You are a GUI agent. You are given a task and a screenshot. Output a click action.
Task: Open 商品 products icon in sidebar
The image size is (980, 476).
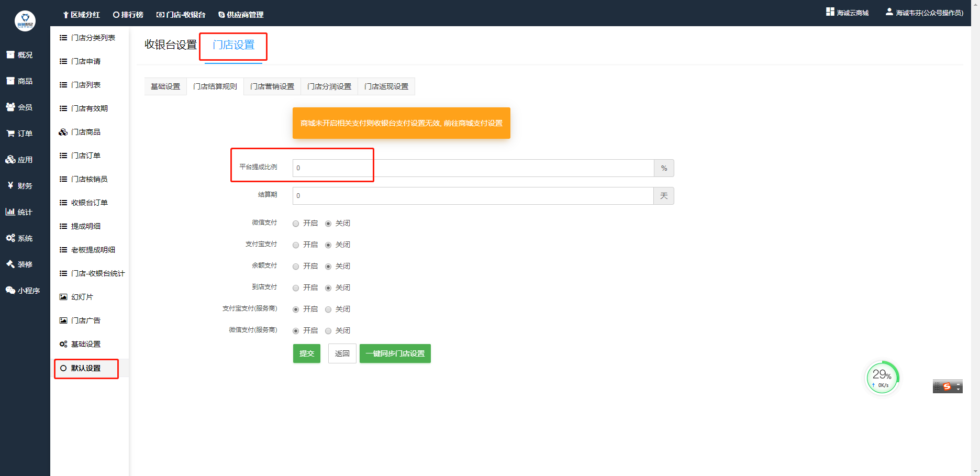(10, 81)
